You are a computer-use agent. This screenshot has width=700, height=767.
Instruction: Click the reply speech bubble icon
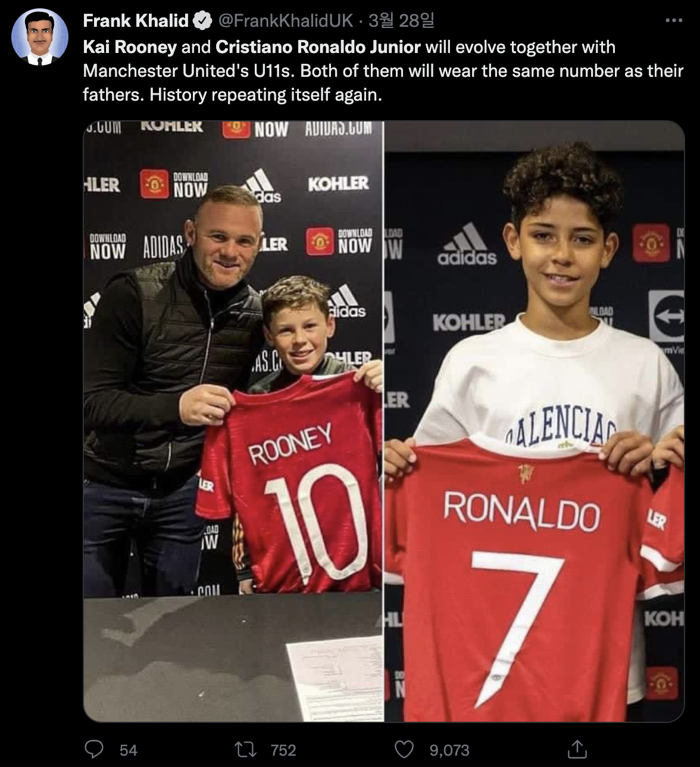pyautogui.click(x=94, y=749)
